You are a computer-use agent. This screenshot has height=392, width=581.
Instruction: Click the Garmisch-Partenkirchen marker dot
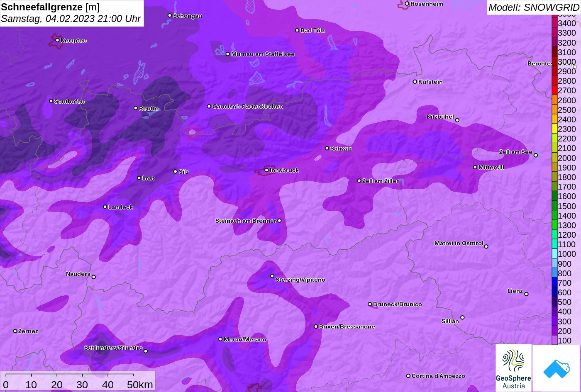(209, 106)
